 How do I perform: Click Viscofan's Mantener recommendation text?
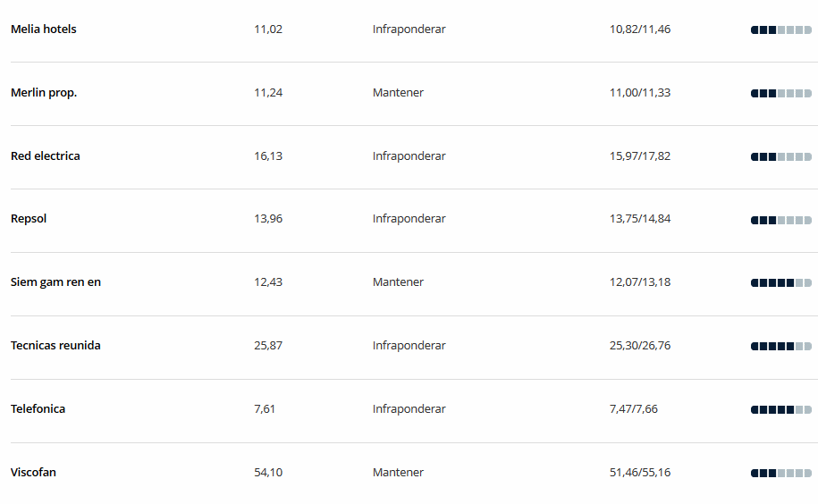(398, 472)
